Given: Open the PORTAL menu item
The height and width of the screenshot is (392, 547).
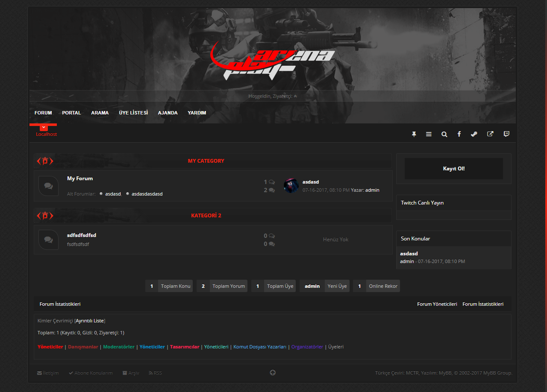Looking at the screenshot, I should (x=71, y=113).
